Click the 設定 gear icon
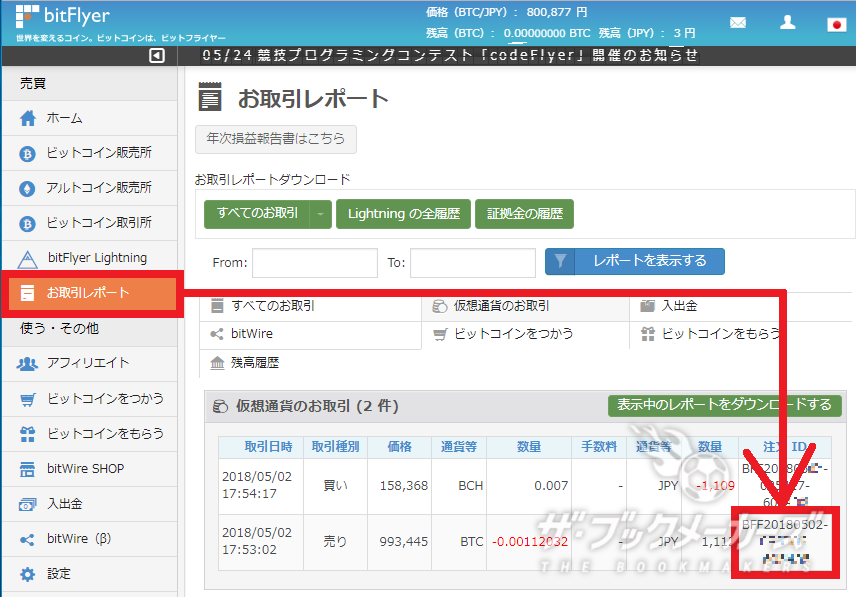This screenshot has width=856, height=600. point(27,574)
